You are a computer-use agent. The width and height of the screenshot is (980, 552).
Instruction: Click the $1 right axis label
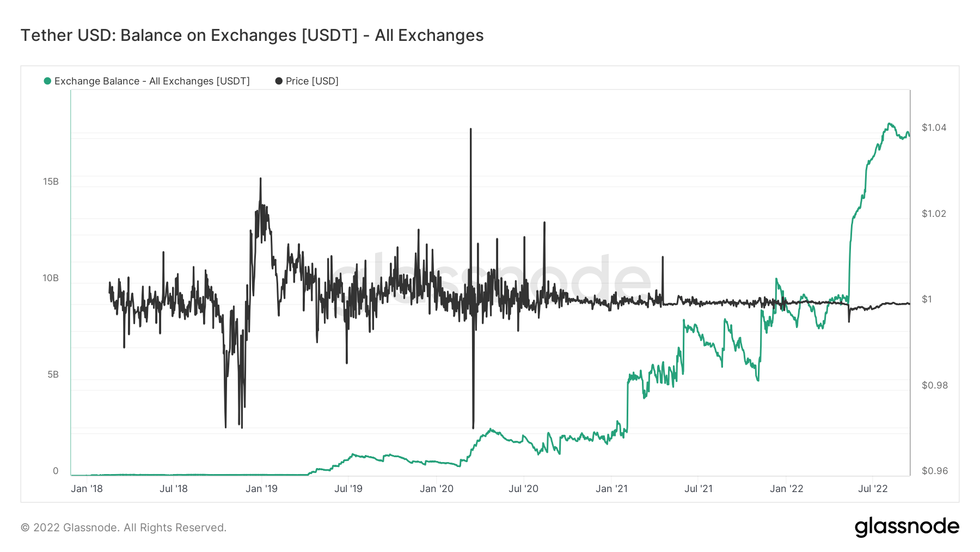click(927, 299)
